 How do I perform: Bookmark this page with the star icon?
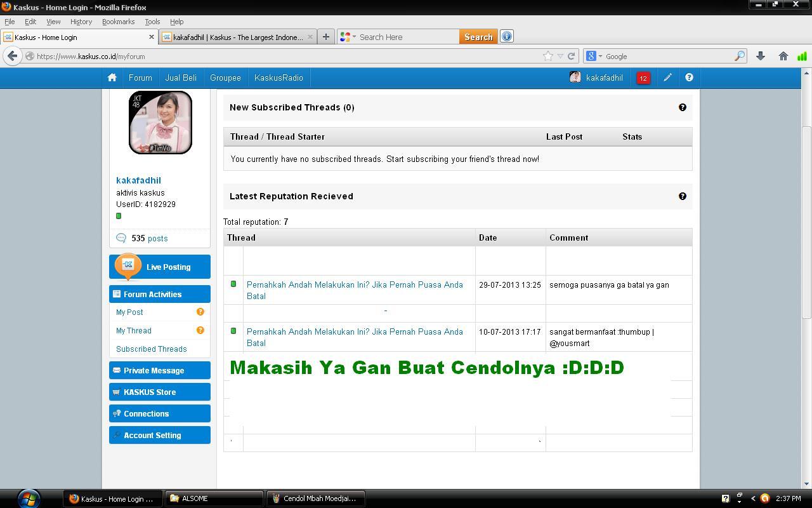click(x=548, y=56)
